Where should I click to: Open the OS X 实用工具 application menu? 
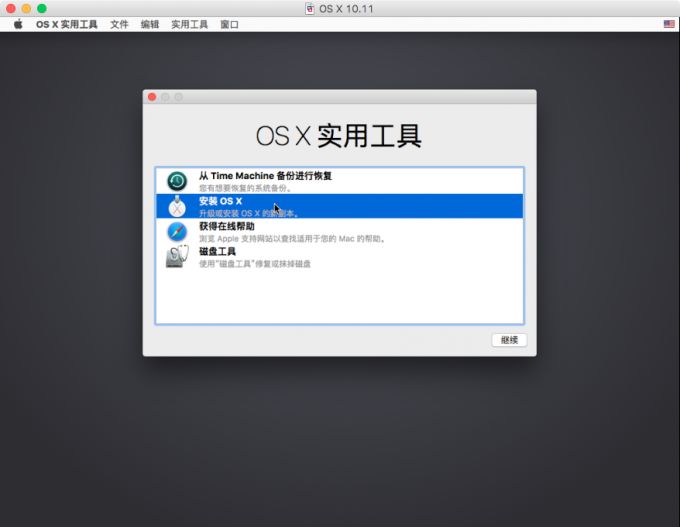66,24
